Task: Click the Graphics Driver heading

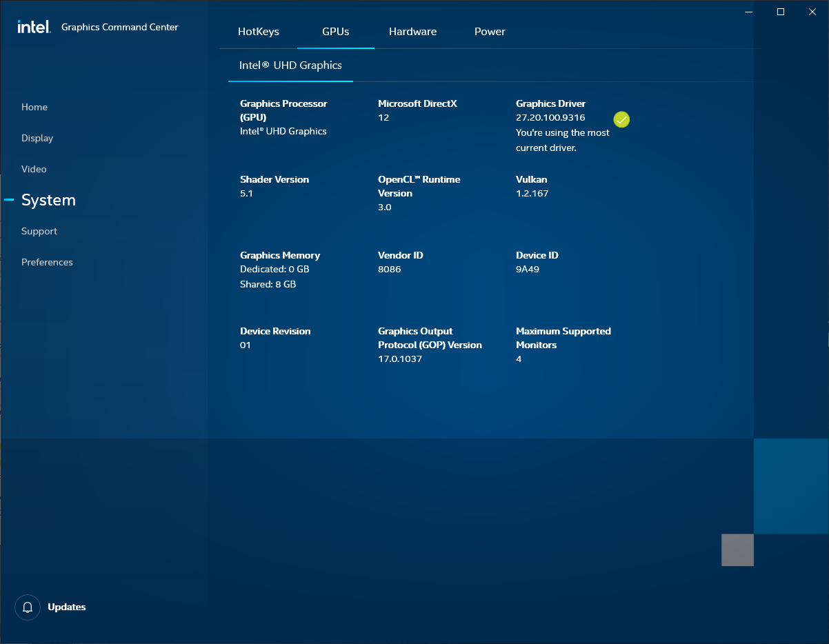Action: [550, 103]
